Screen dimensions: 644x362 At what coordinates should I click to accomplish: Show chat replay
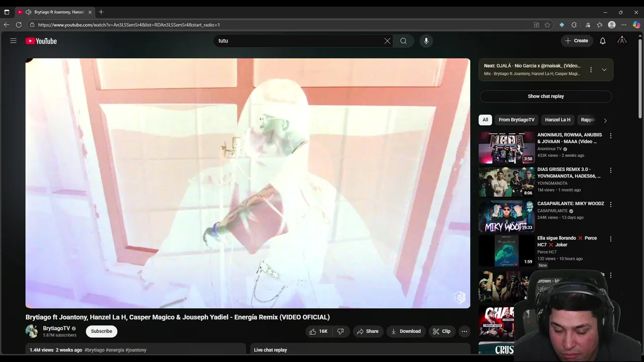click(x=546, y=96)
